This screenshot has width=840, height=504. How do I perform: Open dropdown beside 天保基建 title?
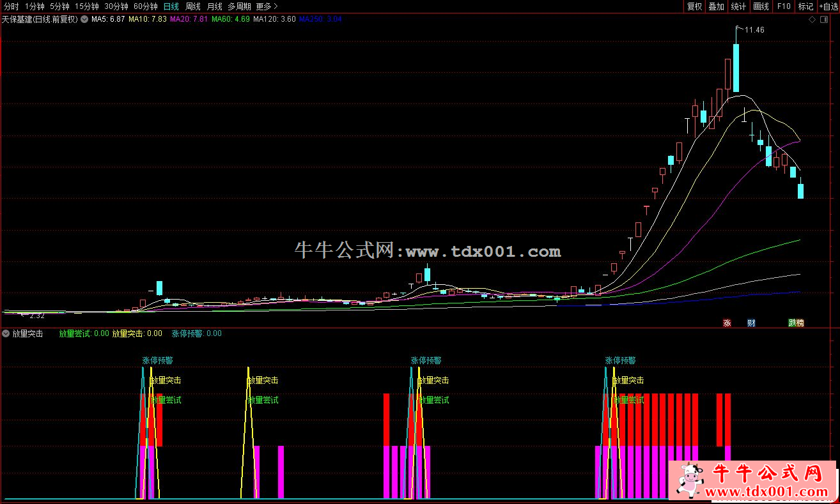(x=84, y=19)
